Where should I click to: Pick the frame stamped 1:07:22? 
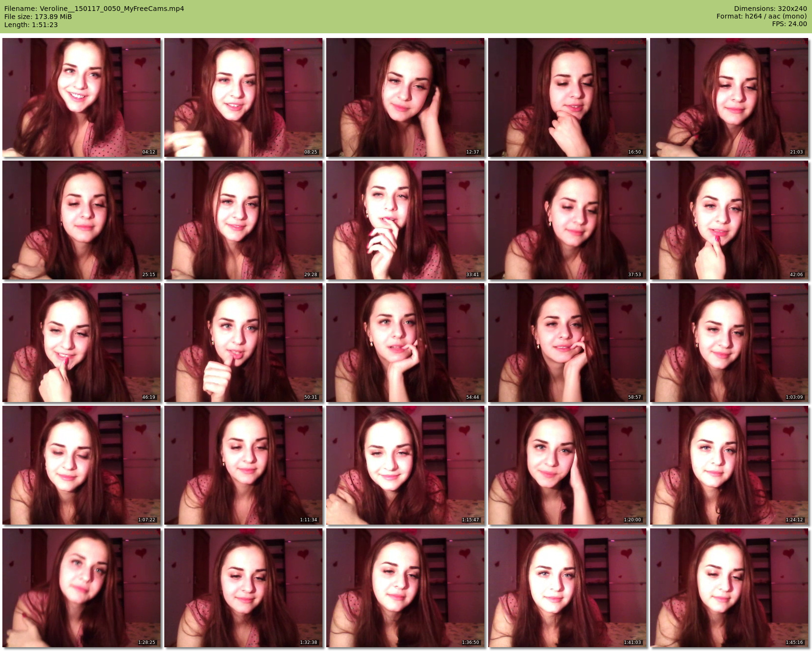(x=81, y=465)
